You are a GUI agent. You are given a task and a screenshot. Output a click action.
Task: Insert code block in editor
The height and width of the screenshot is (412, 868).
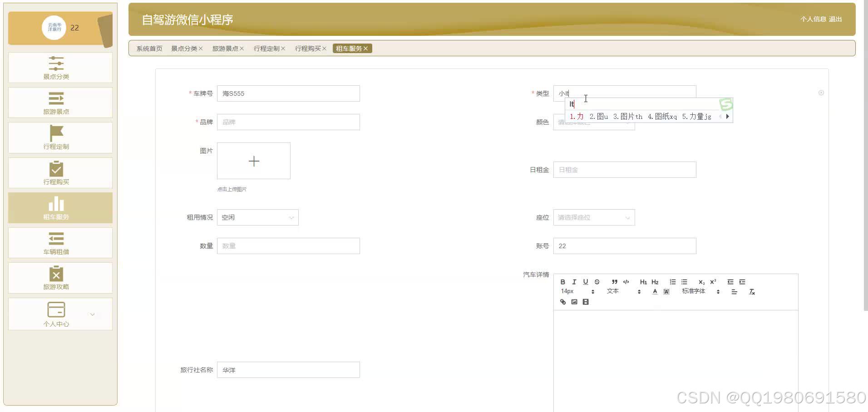(x=626, y=282)
